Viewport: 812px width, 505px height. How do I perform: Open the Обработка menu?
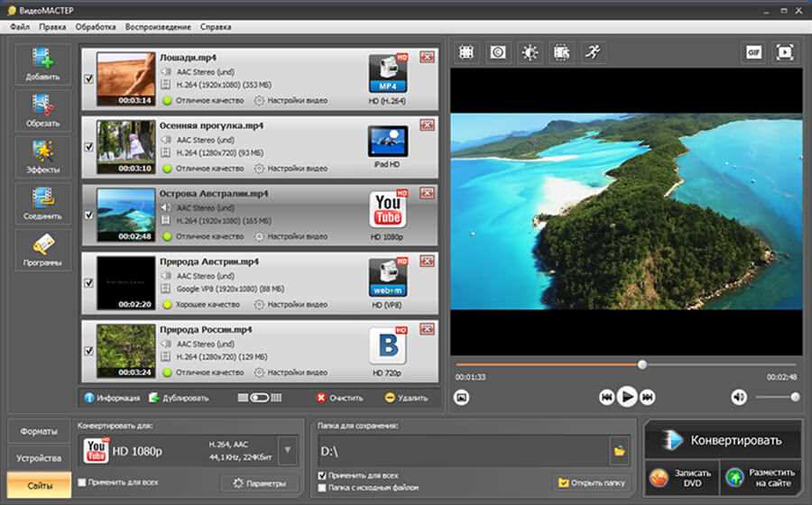pyautogui.click(x=96, y=27)
